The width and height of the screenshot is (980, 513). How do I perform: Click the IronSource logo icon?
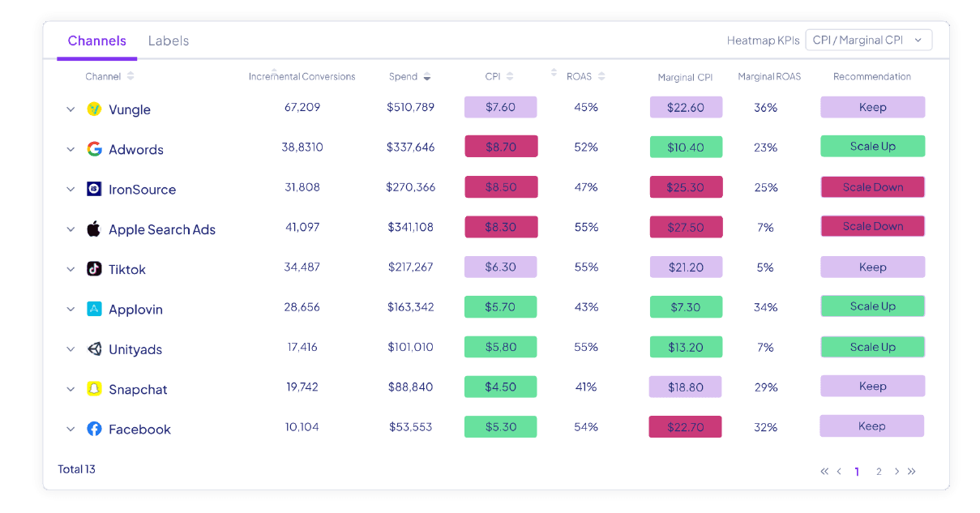click(x=94, y=189)
